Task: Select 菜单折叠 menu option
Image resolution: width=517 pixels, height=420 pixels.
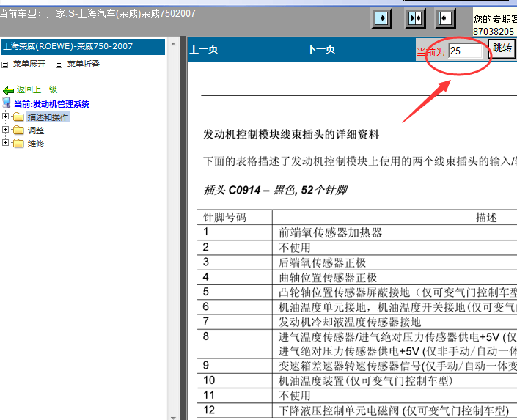Action: pyautogui.click(x=84, y=64)
